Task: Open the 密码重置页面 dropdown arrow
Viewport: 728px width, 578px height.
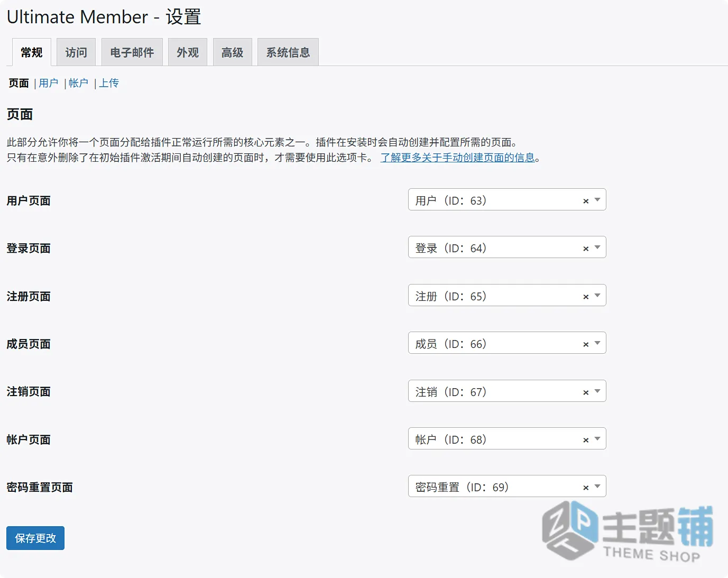Action: pyautogui.click(x=597, y=487)
